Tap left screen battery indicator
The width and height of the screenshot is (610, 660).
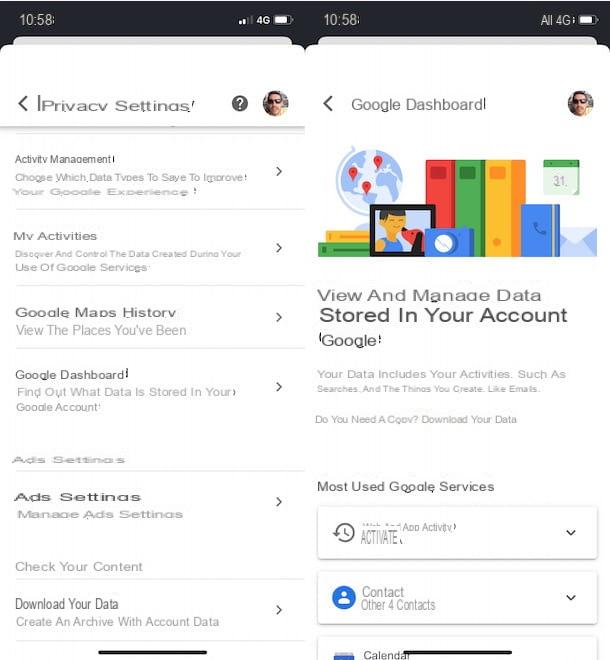tap(283, 20)
